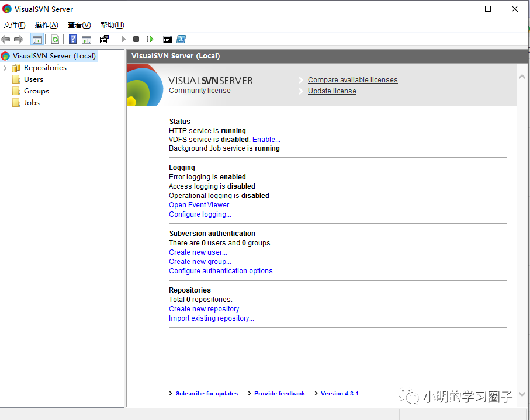Image resolution: width=530 pixels, height=420 pixels.
Task: Click the 'Total 0 repositories.' text
Action: coord(201,300)
